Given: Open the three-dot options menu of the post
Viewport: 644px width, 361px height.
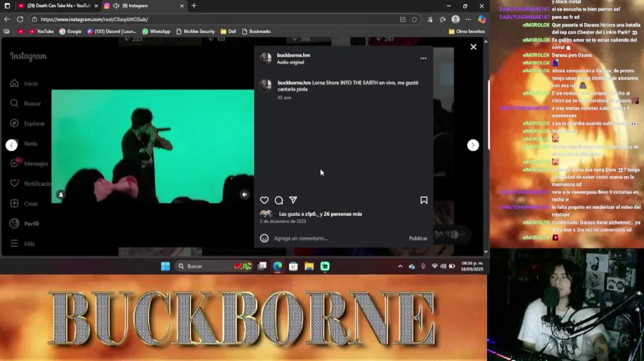Looking at the screenshot, I should click(x=423, y=58).
